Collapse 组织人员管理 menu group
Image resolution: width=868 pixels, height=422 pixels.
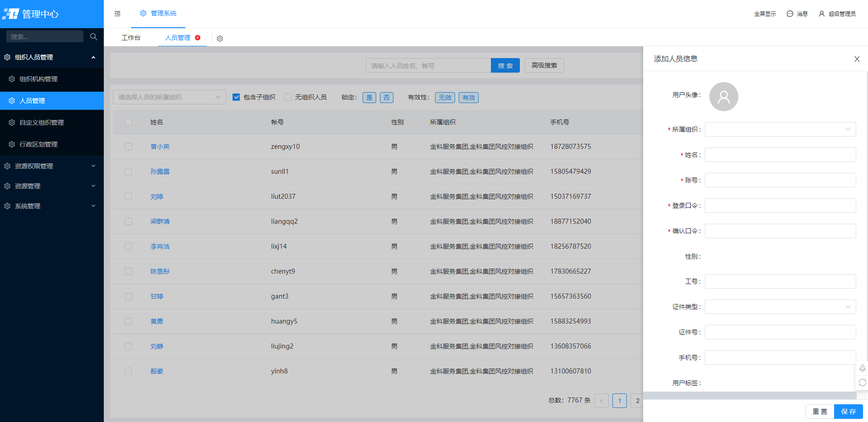(52, 57)
